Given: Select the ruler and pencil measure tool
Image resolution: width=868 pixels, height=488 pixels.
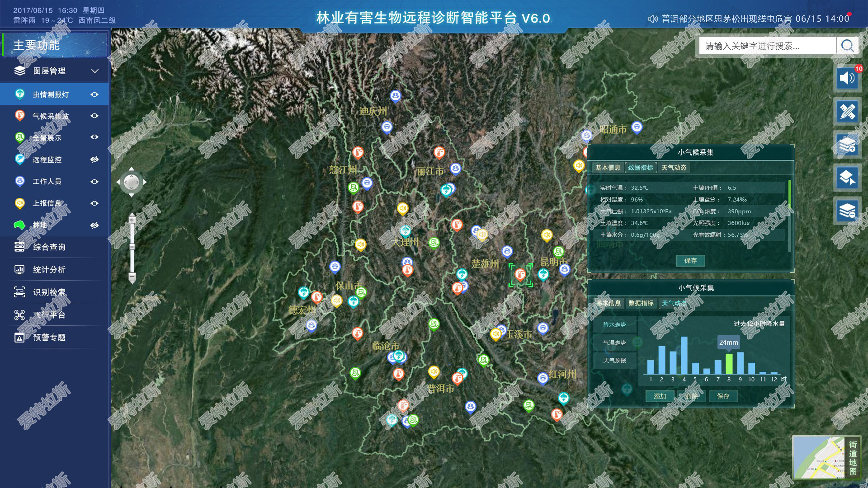Looking at the screenshot, I should (x=847, y=112).
